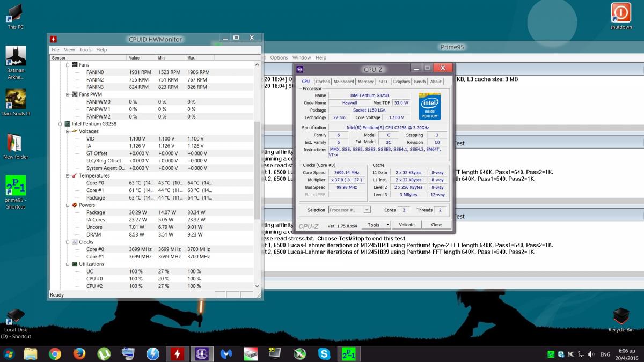Open the shutdown desktop shortcut

point(620,17)
